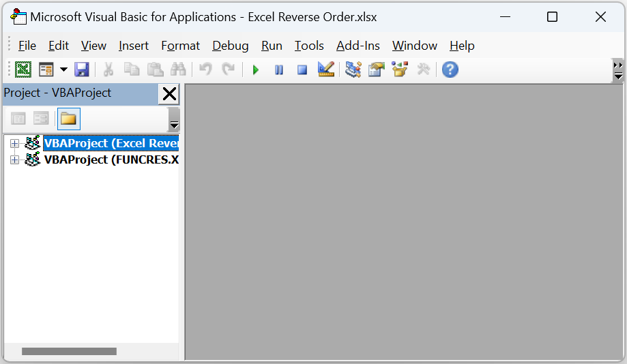Click the Copy icon in the toolbar
This screenshot has height=364, width=627.
click(x=132, y=70)
